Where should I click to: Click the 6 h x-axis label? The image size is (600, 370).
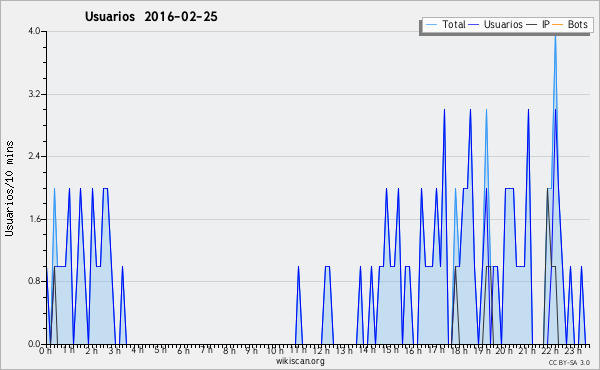coord(183,350)
